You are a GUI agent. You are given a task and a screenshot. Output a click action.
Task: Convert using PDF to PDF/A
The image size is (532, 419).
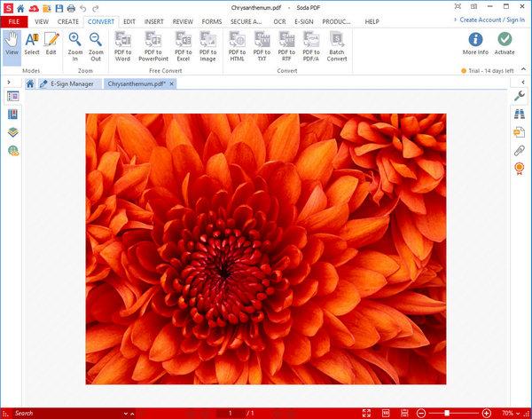[x=311, y=47]
